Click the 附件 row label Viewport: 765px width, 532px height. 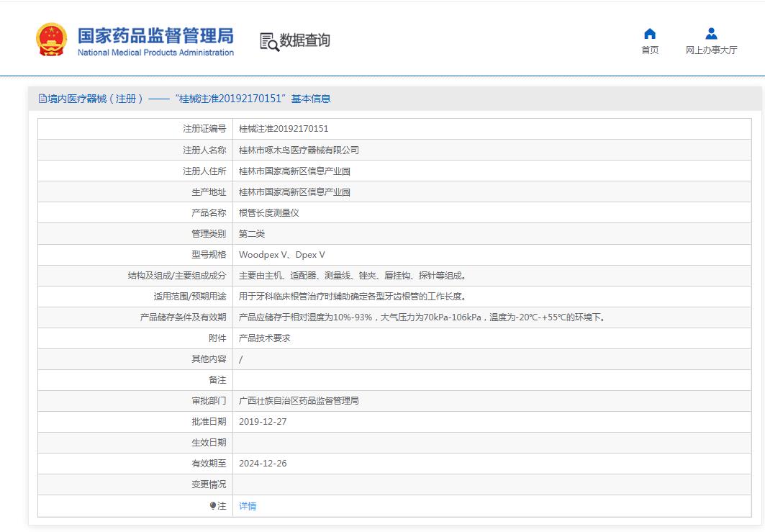pos(217,338)
